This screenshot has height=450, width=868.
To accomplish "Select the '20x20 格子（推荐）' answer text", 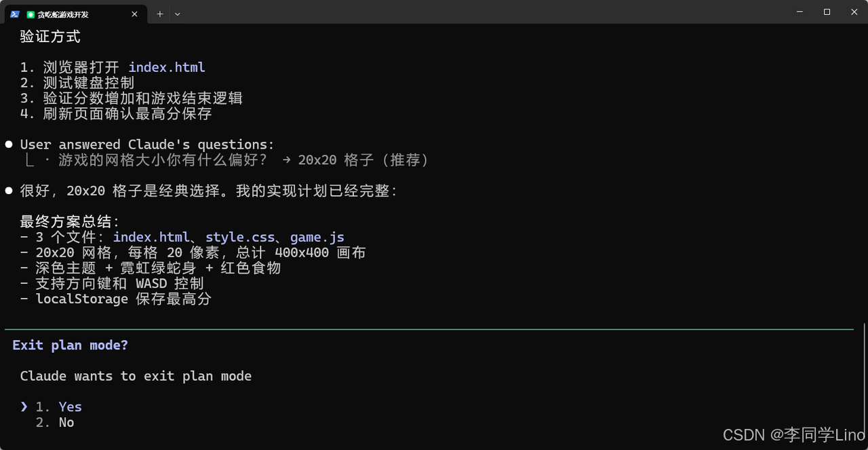I will point(363,160).
